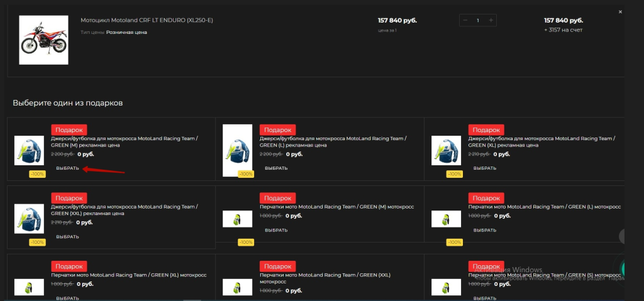This screenshot has width=644, height=301.
Task: Open the GREEN (XXL) jersey thumbnail
Action: [x=29, y=219]
